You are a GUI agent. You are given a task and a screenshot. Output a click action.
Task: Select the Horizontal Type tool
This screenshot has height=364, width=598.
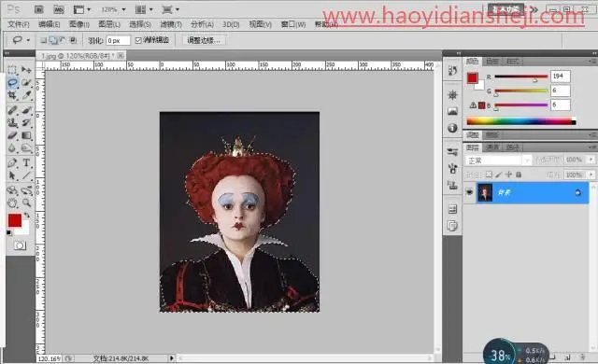tap(26, 163)
